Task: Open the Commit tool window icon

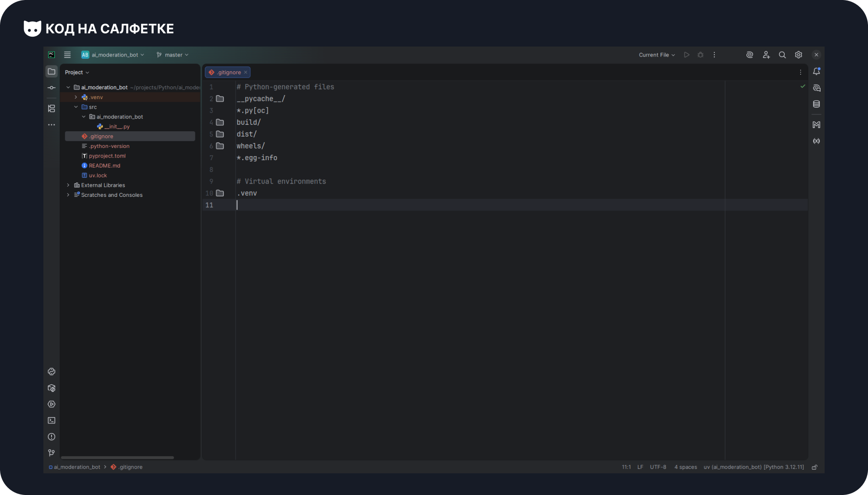Action: coord(52,88)
